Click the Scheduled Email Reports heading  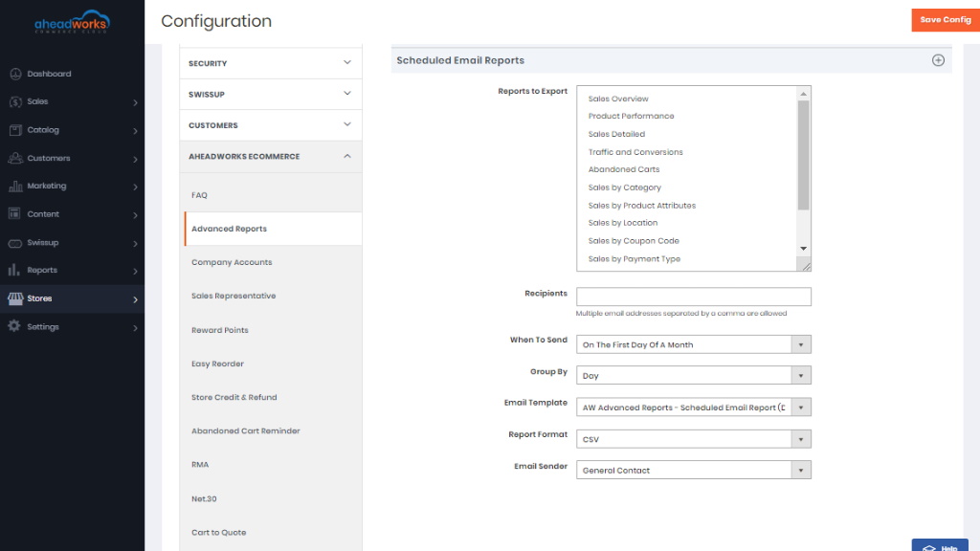click(460, 60)
